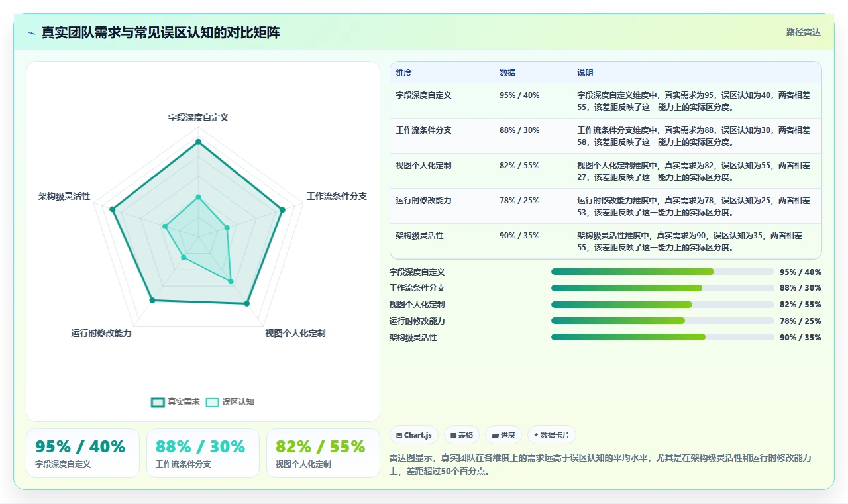Viewport: 848px width, 504px height.
Task: Select the 进度 tag
Action: click(503, 435)
